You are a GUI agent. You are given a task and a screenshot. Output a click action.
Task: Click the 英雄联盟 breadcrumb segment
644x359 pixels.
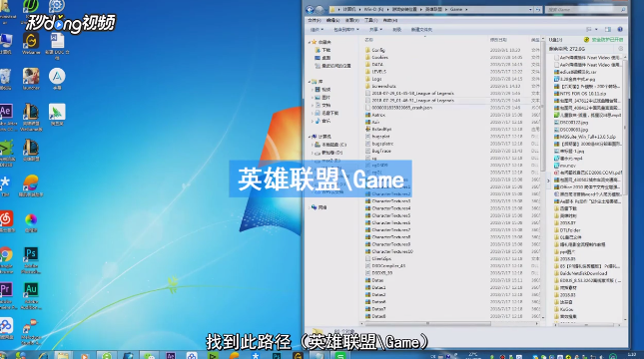pos(433,9)
